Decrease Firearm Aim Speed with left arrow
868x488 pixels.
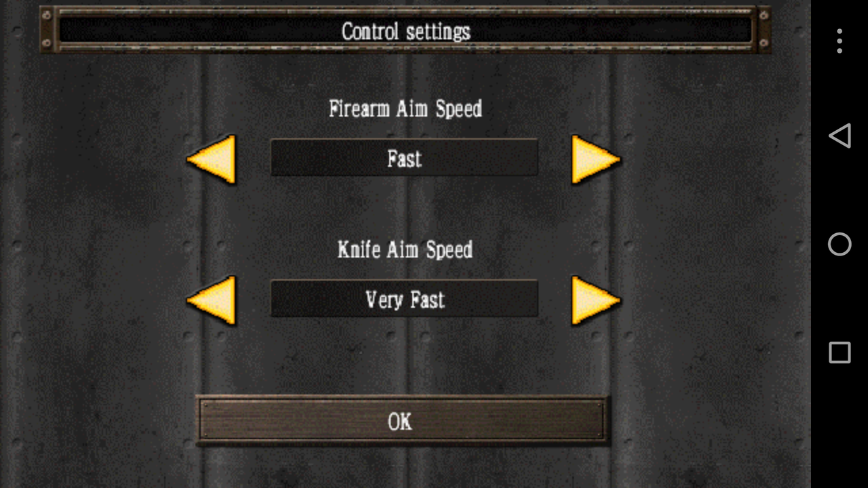212,159
